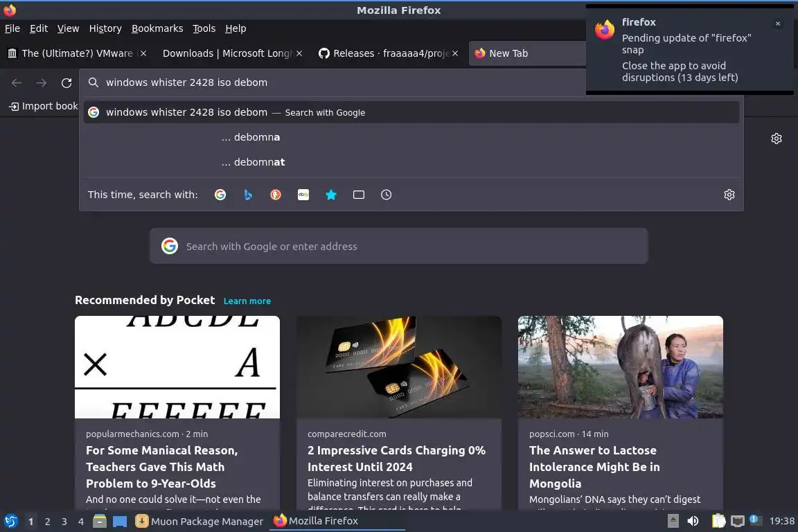This screenshot has height=532, width=798.
Task: Switch to virtual desktop 2
Action: pyautogui.click(x=47, y=522)
